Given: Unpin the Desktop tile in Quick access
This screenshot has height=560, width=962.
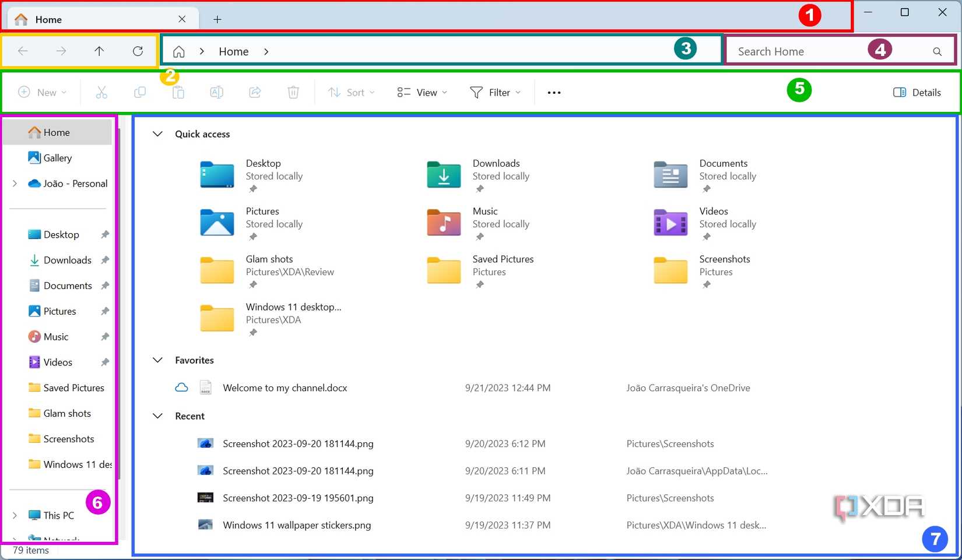Looking at the screenshot, I should pyautogui.click(x=253, y=189).
